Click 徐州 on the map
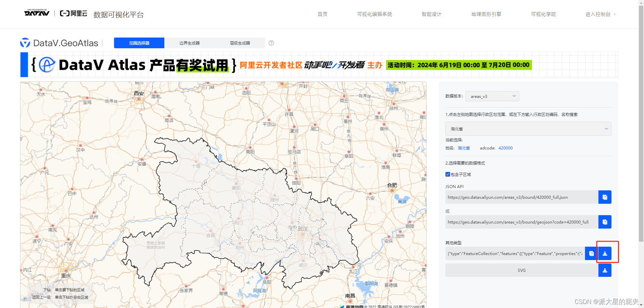Viewport: 644px width, 308px height. point(394,108)
